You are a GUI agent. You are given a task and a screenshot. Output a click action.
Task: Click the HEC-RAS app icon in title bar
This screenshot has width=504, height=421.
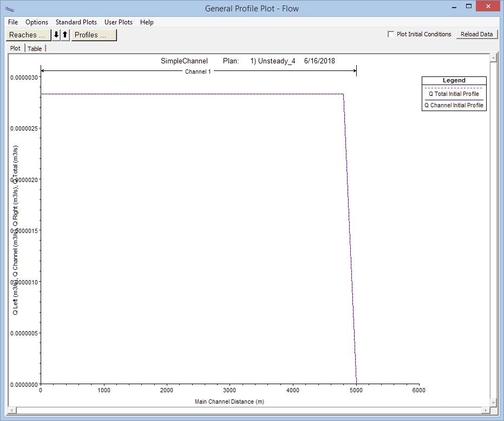point(10,9)
